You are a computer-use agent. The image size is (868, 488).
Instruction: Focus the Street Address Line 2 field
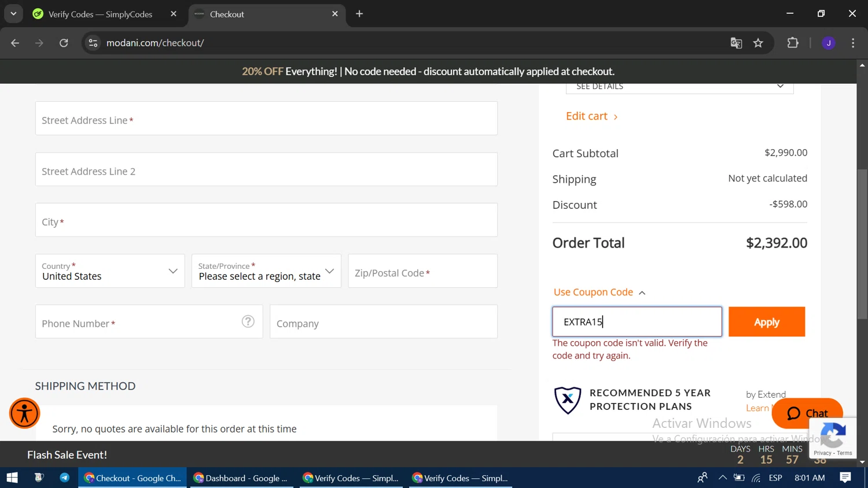click(266, 169)
